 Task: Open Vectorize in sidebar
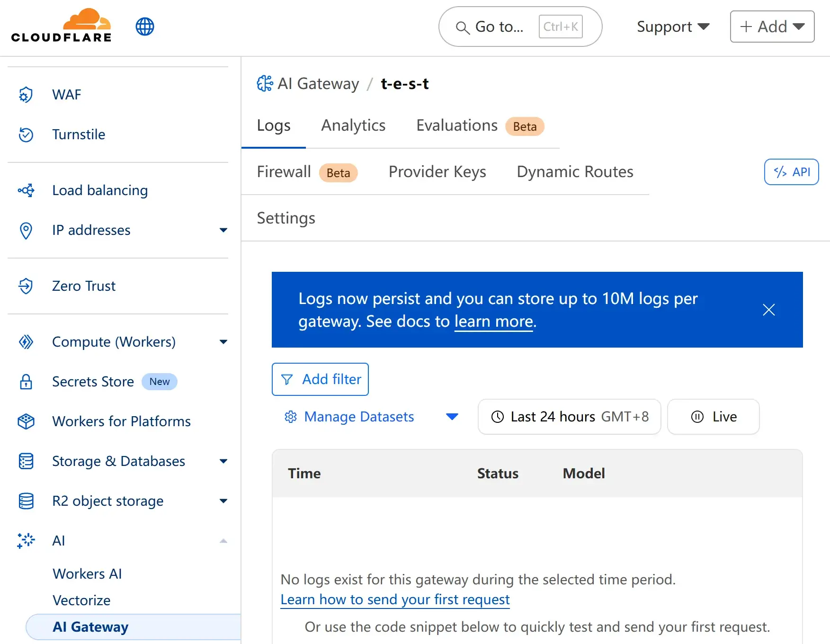tap(81, 600)
